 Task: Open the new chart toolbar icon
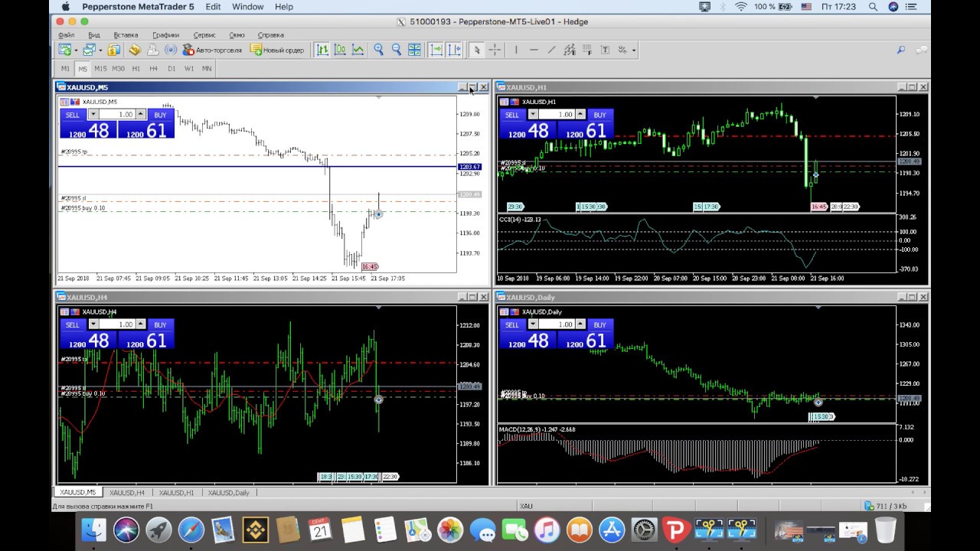click(65, 50)
